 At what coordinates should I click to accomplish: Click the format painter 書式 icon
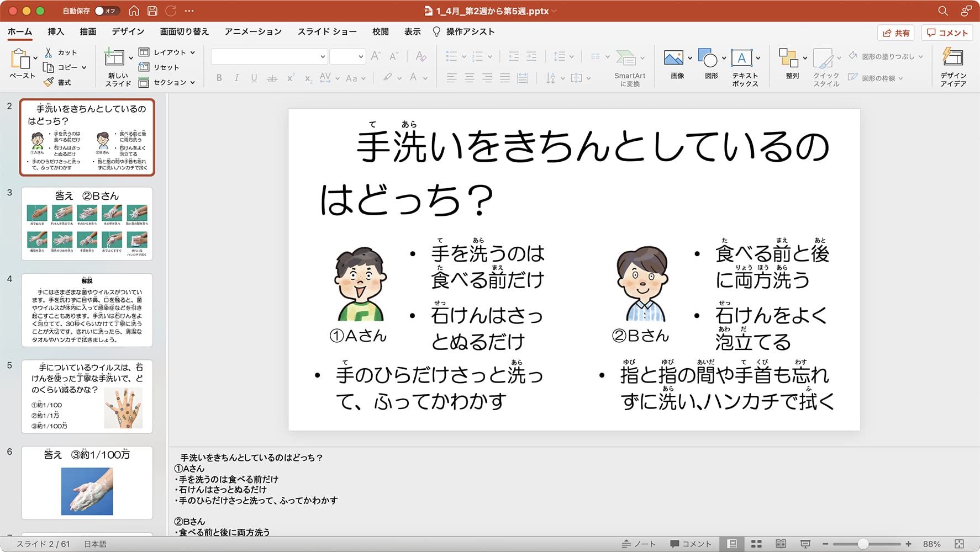(49, 82)
